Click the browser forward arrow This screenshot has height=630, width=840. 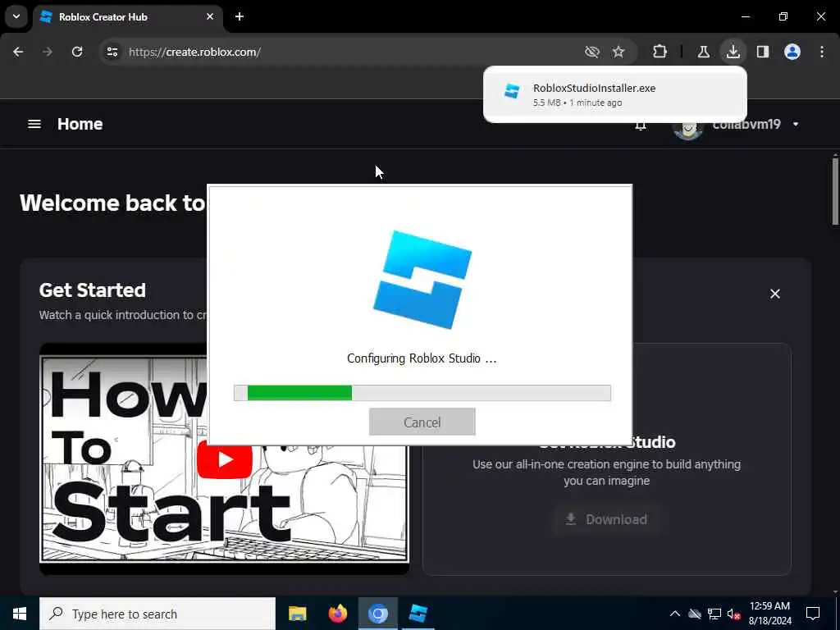(x=48, y=52)
